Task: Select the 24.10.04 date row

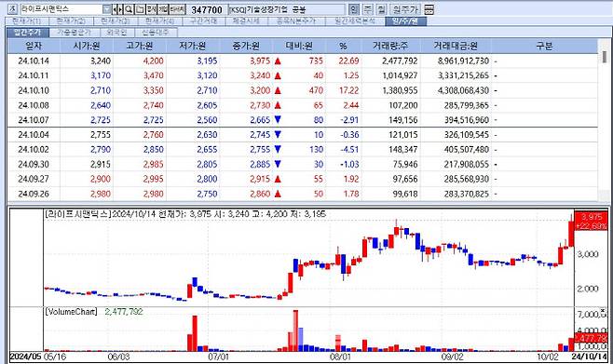Action: point(303,134)
